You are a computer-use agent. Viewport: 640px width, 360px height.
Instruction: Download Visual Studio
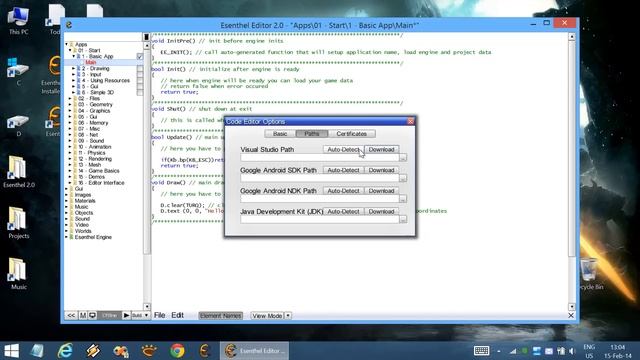(381, 150)
